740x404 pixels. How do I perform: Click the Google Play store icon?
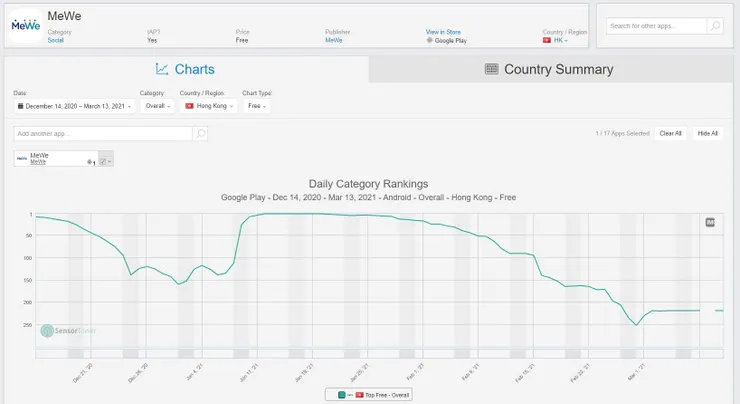(x=429, y=40)
